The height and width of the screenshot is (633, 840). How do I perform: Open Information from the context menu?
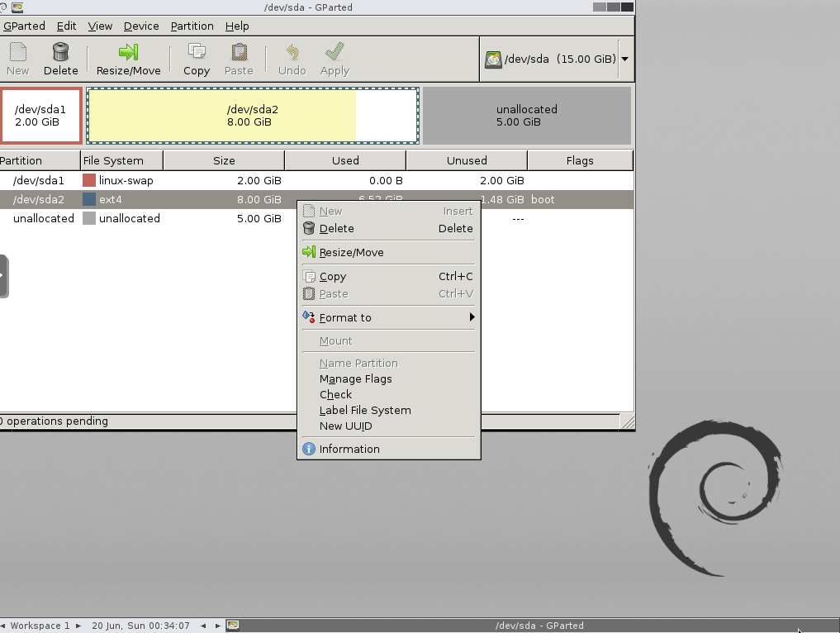[388, 450]
